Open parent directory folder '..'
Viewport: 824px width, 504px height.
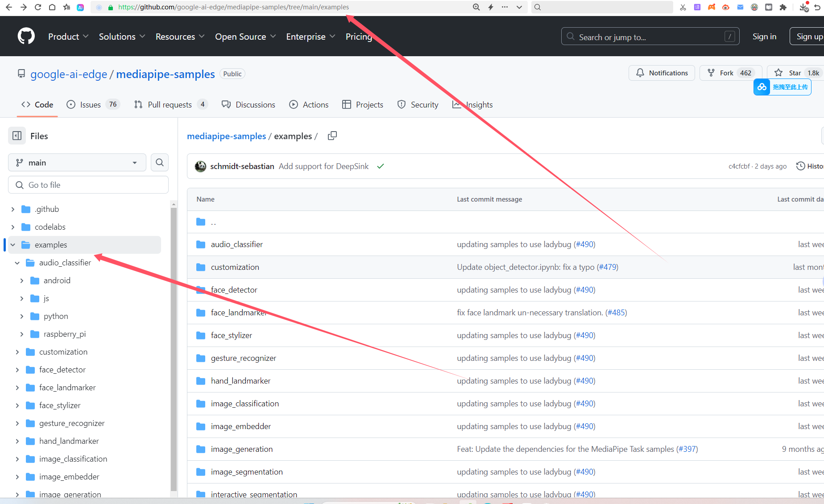tap(213, 222)
